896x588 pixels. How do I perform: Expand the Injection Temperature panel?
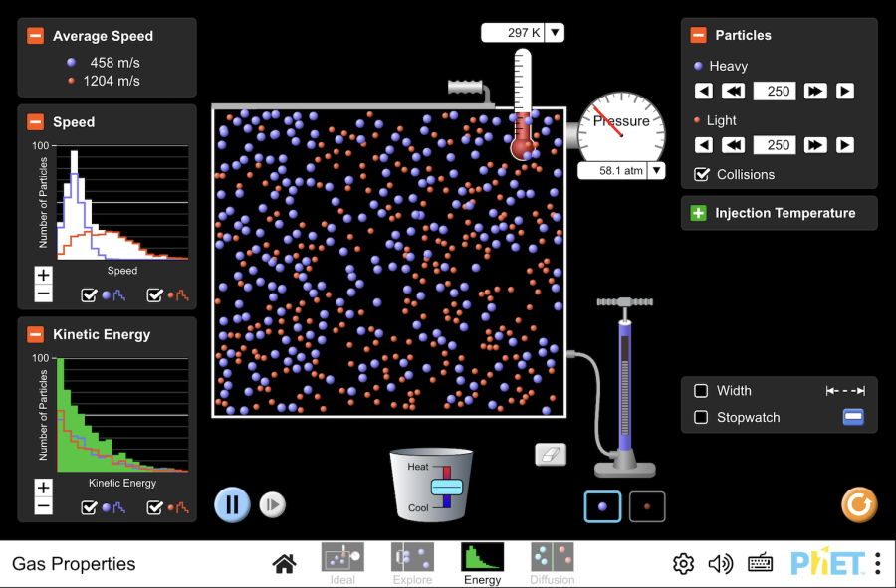point(698,213)
